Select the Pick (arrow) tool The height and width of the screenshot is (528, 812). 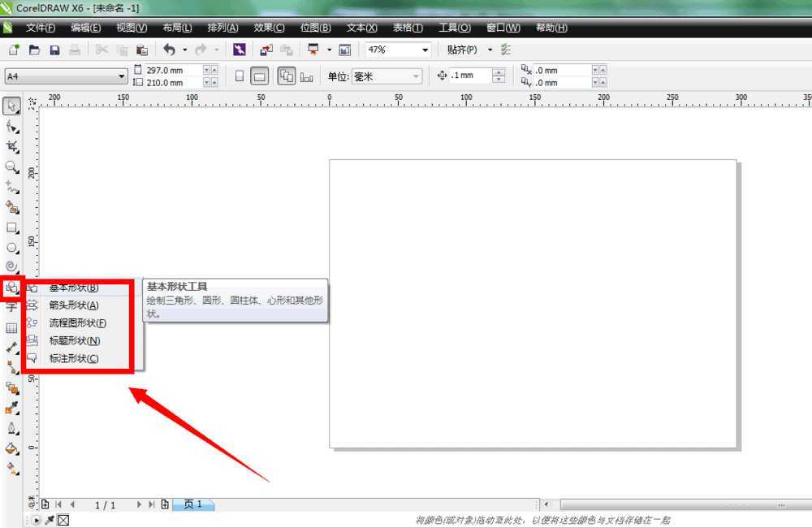pos(12,106)
